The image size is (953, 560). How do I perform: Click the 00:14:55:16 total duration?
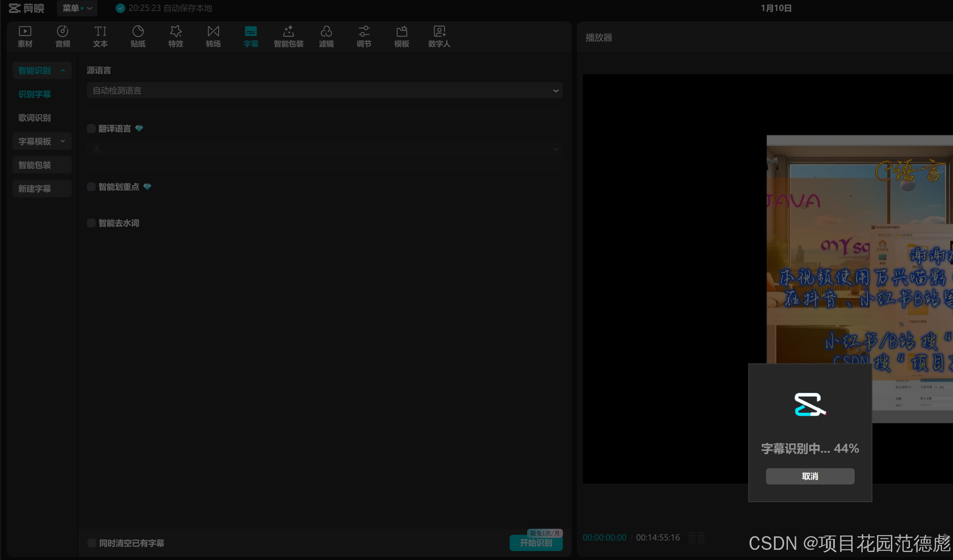(x=658, y=537)
